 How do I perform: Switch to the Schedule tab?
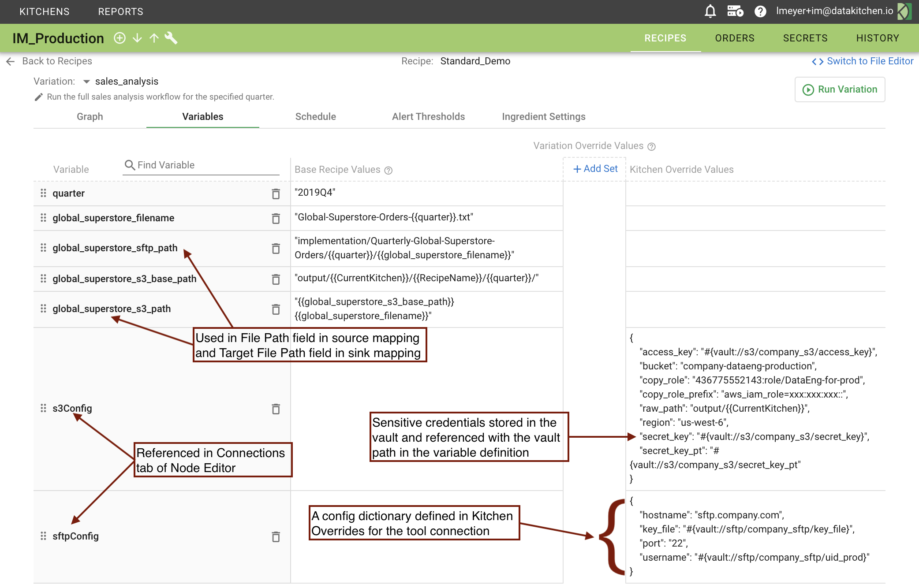pyautogui.click(x=315, y=116)
